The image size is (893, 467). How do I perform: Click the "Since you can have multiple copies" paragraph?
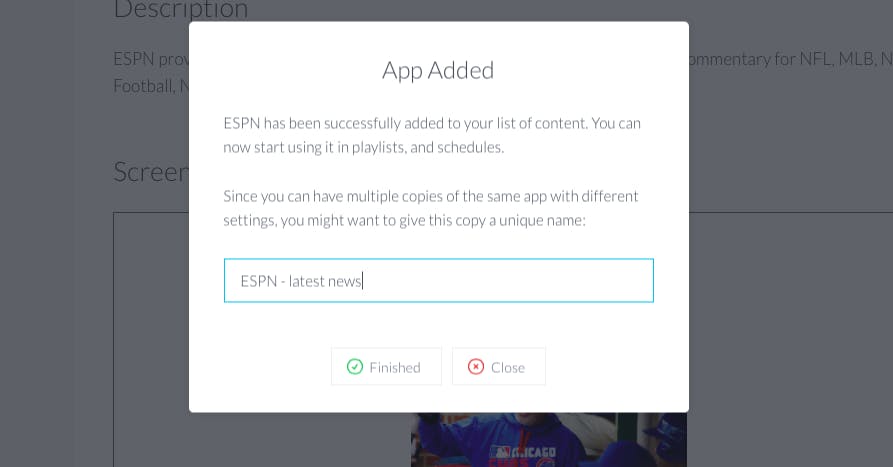[431, 208]
